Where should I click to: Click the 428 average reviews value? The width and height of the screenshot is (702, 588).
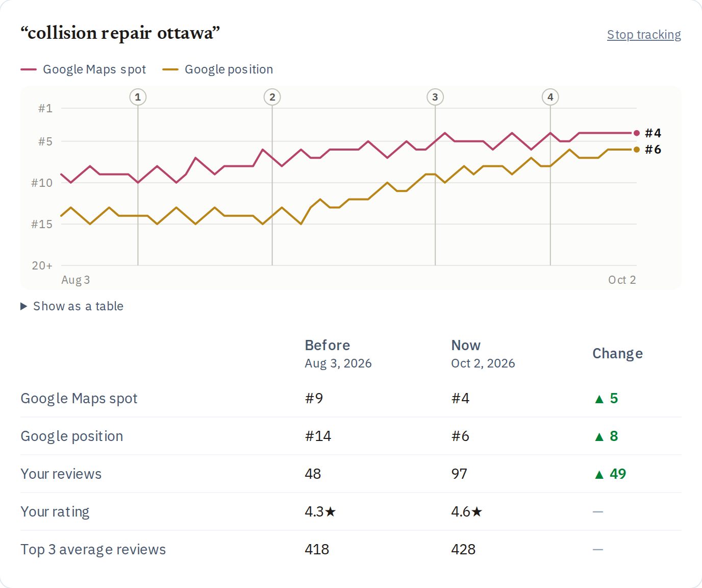pyautogui.click(x=463, y=550)
